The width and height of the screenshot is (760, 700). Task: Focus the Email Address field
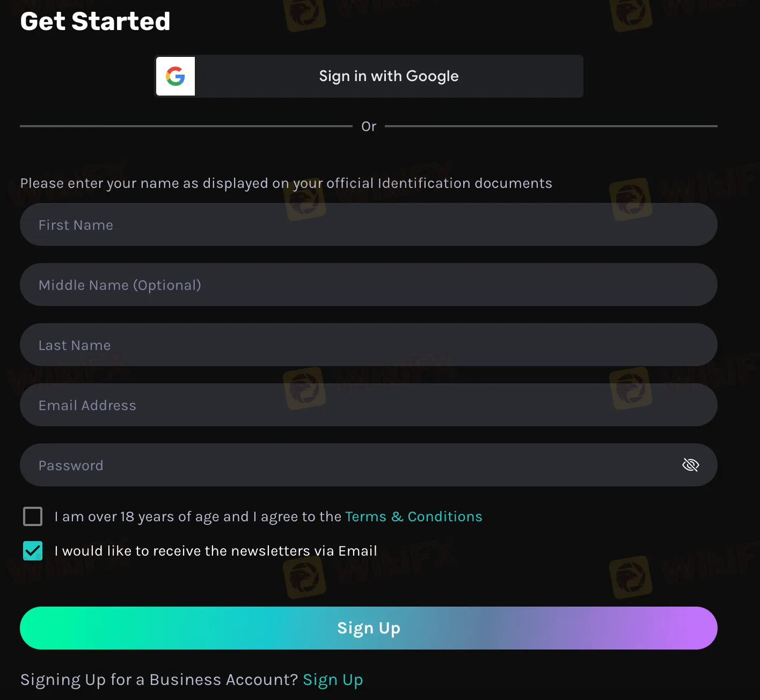(x=369, y=405)
